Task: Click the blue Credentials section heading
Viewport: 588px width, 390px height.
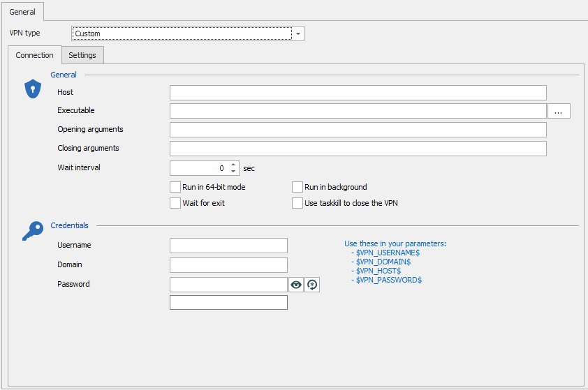Action: (69, 225)
